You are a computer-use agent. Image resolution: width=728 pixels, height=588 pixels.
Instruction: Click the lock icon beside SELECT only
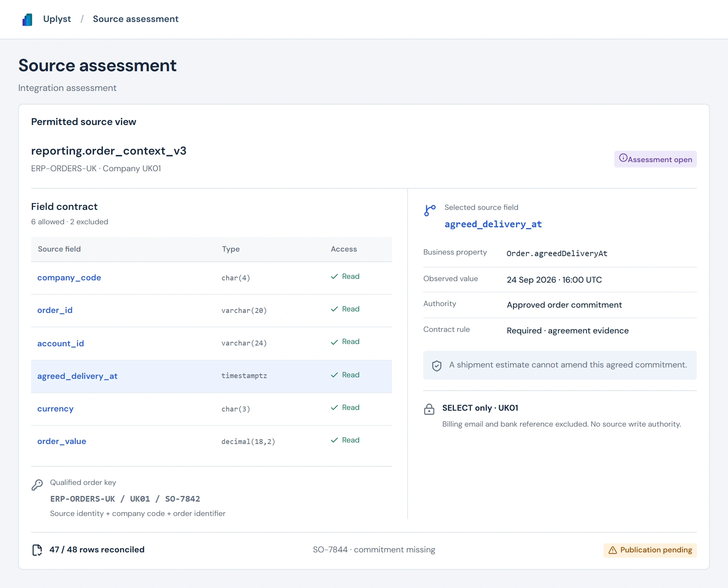(x=429, y=409)
